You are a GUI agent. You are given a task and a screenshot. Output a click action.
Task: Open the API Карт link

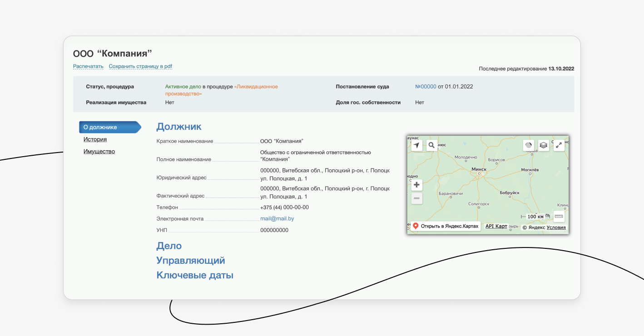point(496,226)
